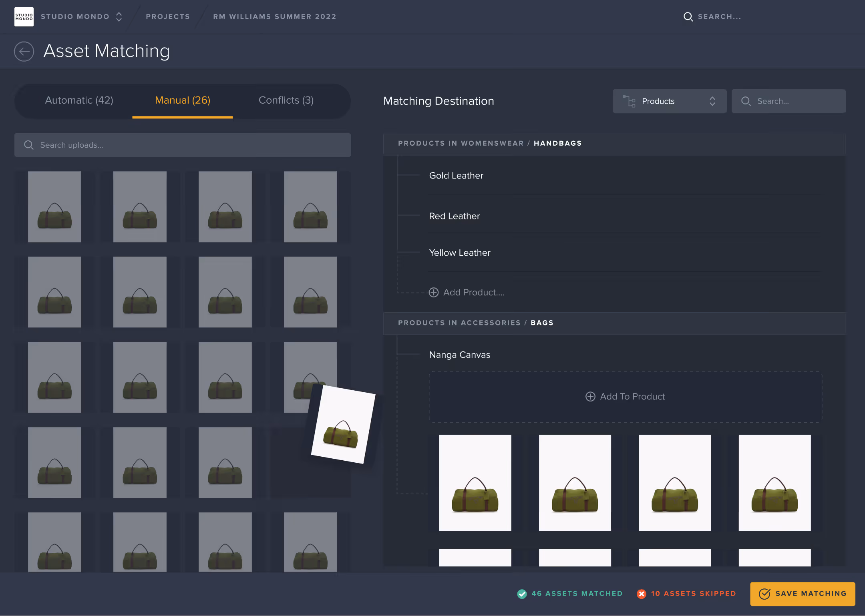Image resolution: width=865 pixels, height=616 pixels.
Task: Click the Studio Mondo logo
Action: tap(24, 17)
